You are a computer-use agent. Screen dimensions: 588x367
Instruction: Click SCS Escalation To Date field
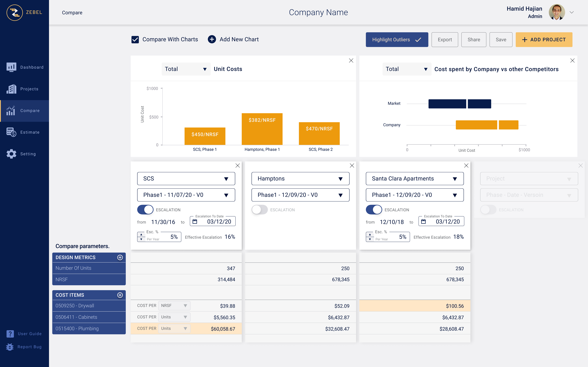tap(212, 221)
